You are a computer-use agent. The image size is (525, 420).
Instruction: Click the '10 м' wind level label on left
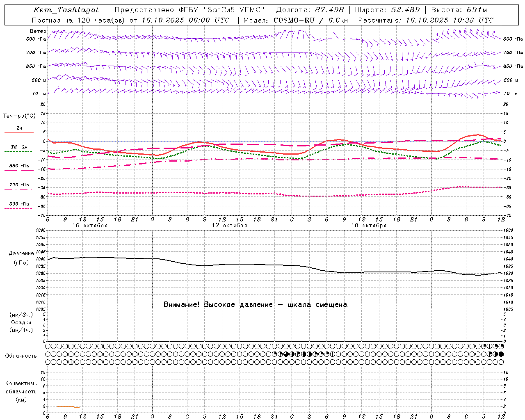click(x=39, y=94)
